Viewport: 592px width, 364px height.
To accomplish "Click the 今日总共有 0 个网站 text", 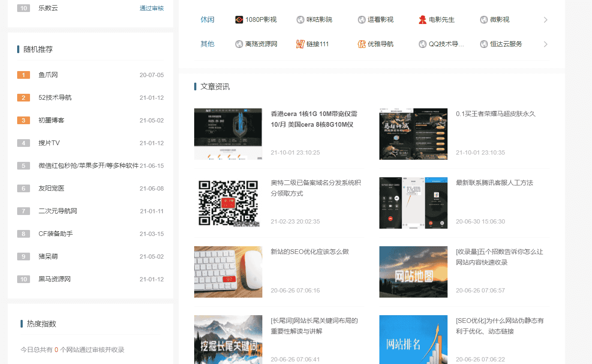I will pyautogui.click(x=72, y=350).
